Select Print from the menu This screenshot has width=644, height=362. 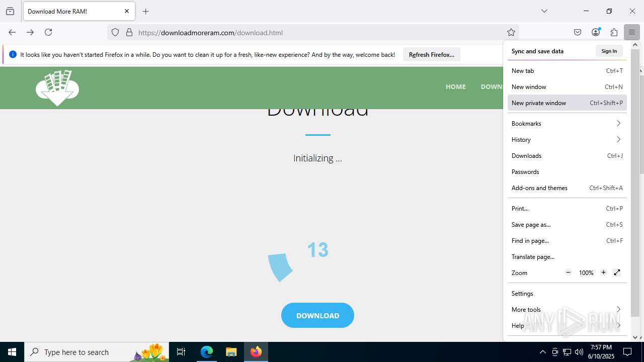pyautogui.click(x=567, y=209)
